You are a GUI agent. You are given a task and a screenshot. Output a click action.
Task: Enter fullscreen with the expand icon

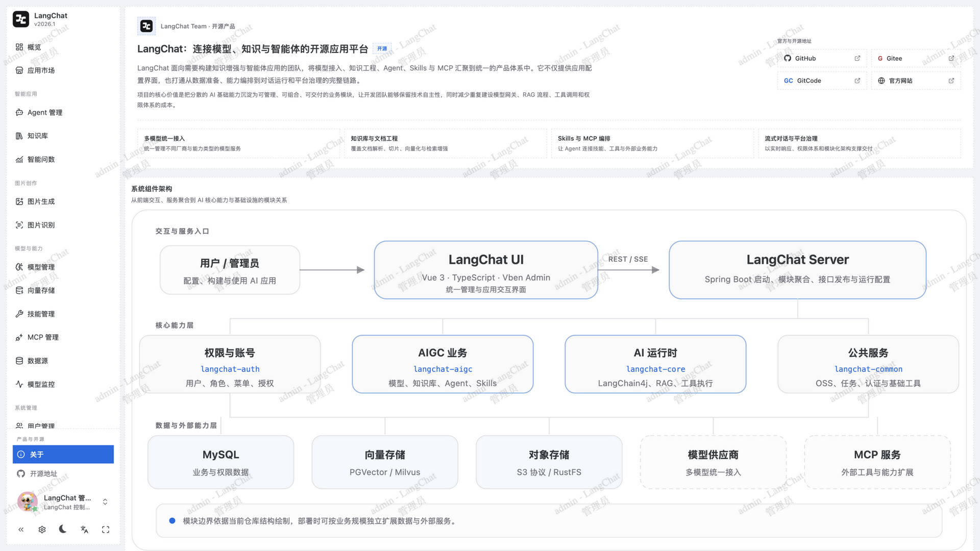click(x=106, y=530)
